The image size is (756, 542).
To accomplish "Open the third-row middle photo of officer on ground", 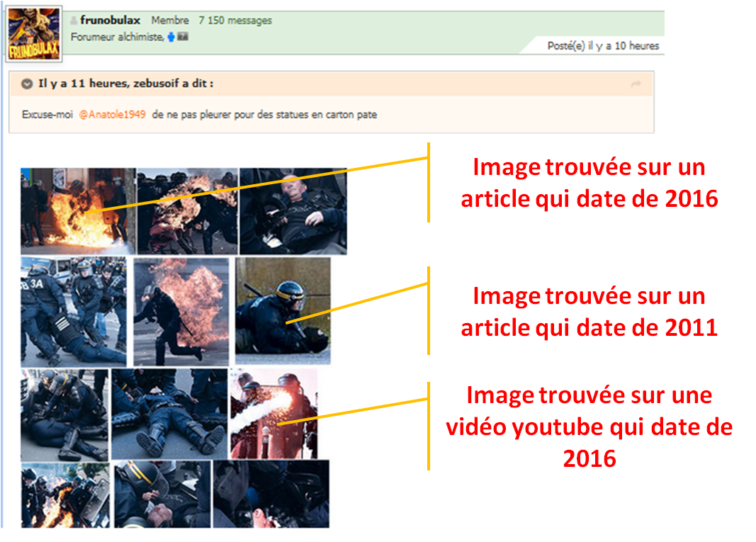I will 169,413.
